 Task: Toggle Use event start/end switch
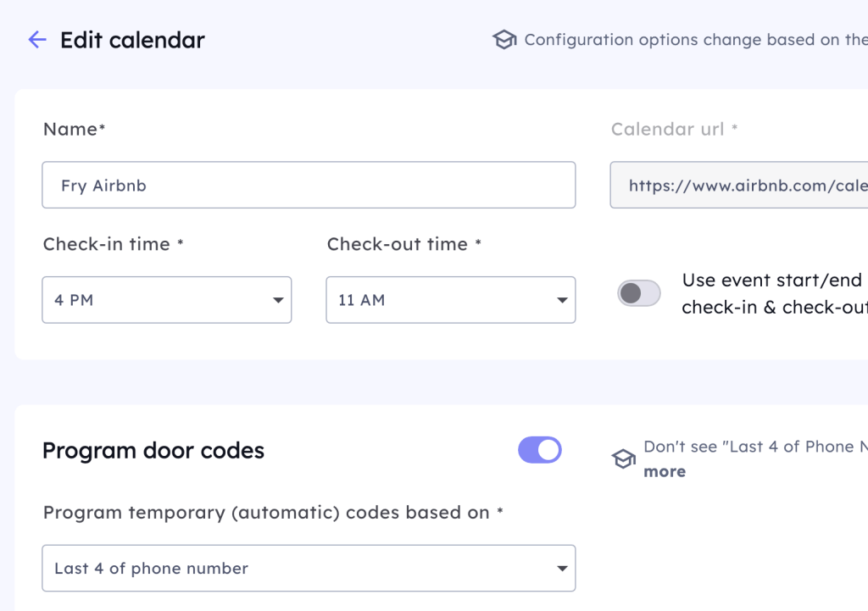tap(639, 293)
